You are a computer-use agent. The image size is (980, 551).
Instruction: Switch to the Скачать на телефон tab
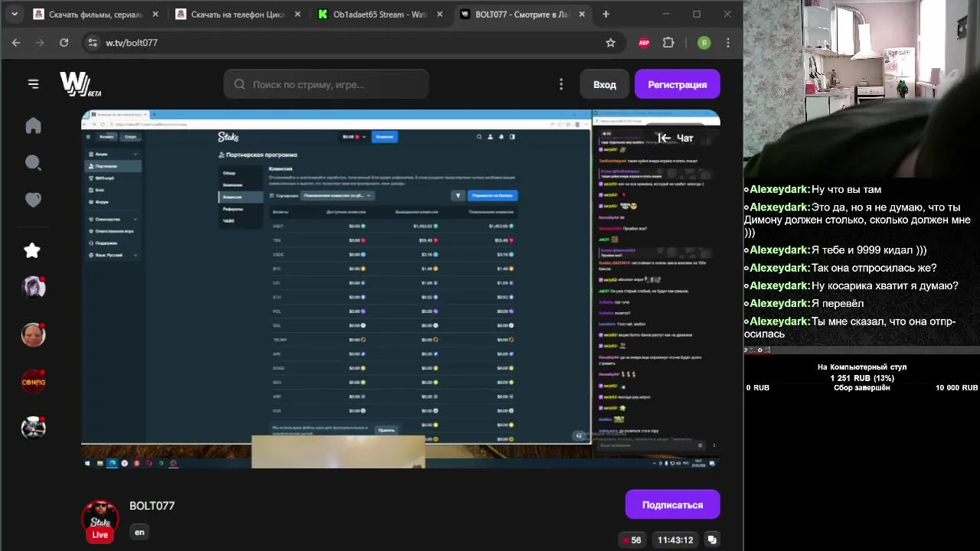tap(237, 14)
